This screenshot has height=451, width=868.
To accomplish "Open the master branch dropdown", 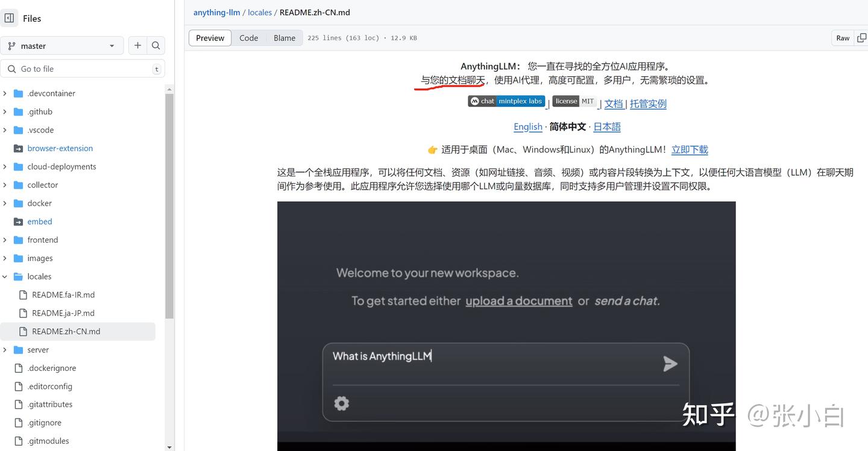I will point(62,45).
